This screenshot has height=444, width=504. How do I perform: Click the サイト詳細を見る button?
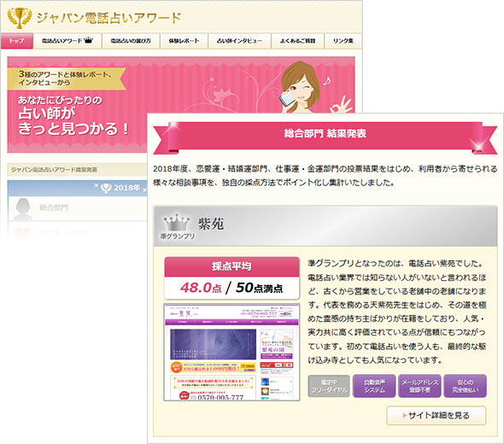tap(437, 416)
